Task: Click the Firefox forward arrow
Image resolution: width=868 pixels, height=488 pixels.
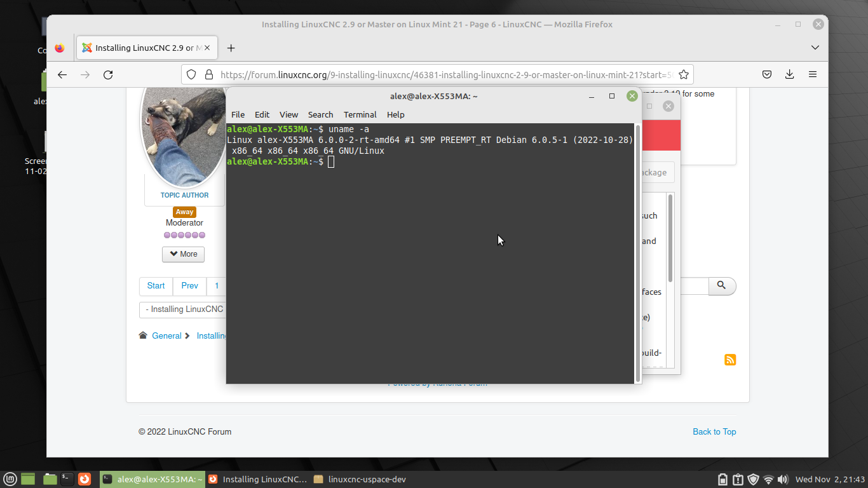Action: [x=85, y=74]
